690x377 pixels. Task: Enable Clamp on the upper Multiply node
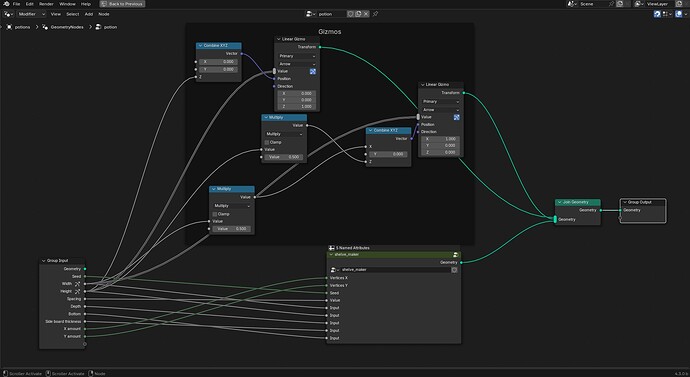(x=267, y=142)
